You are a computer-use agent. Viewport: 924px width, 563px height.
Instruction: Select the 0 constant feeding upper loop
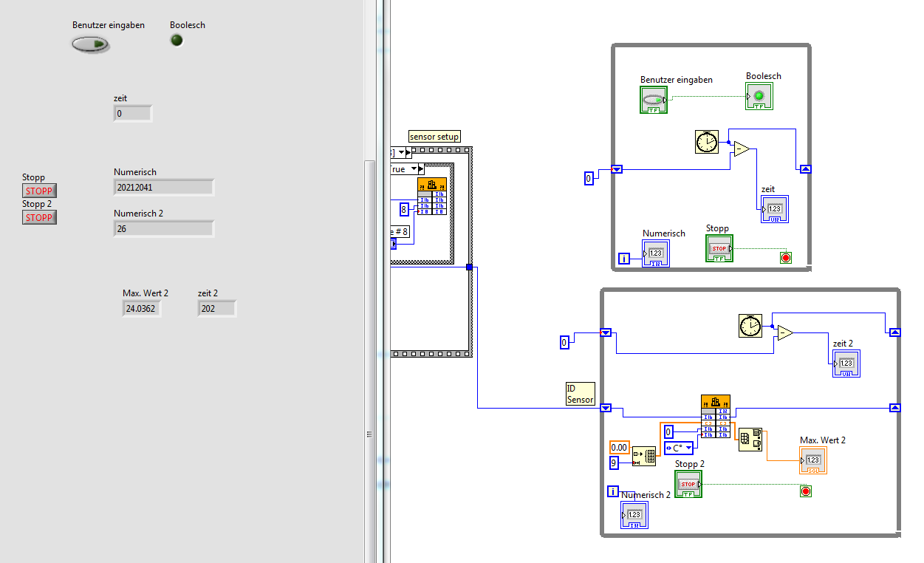click(589, 178)
